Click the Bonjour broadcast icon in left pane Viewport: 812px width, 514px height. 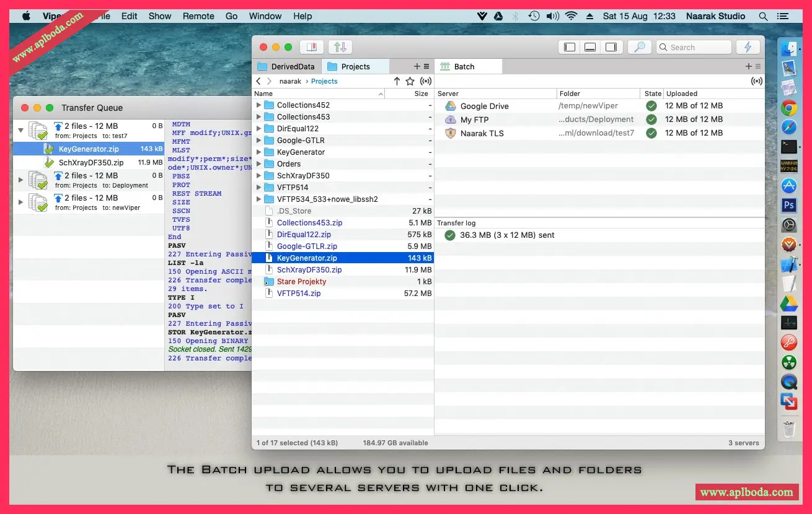(426, 81)
